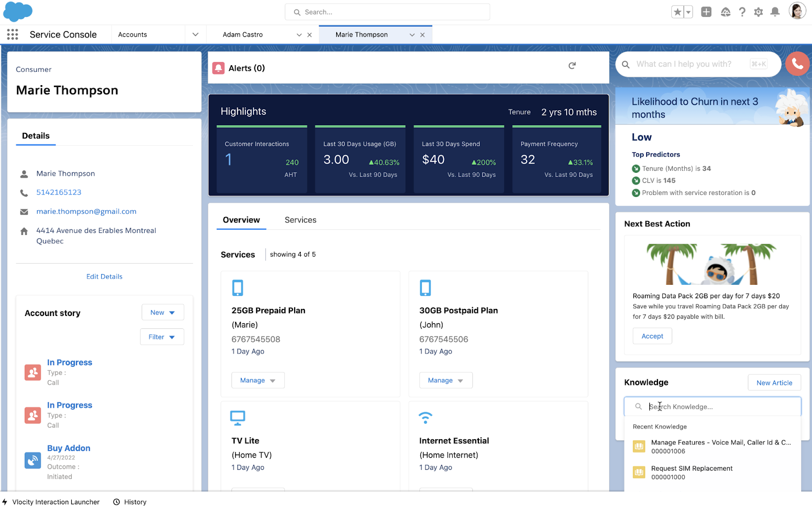Click the Tenure value '2 yrs 10 mths'
Viewport: 812px width, 511px height.
569,112
